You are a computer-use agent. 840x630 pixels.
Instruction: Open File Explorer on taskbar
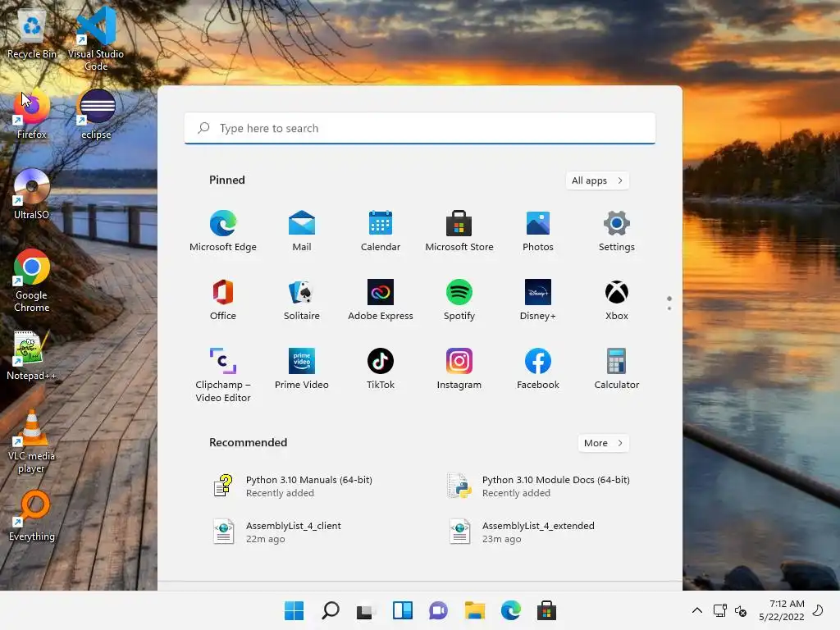[475, 610]
